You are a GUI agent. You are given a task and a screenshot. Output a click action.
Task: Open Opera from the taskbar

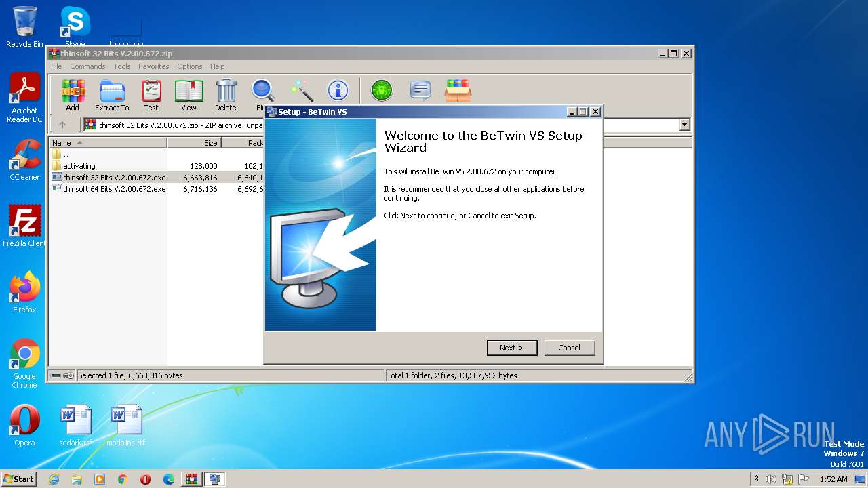click(146, 479)
